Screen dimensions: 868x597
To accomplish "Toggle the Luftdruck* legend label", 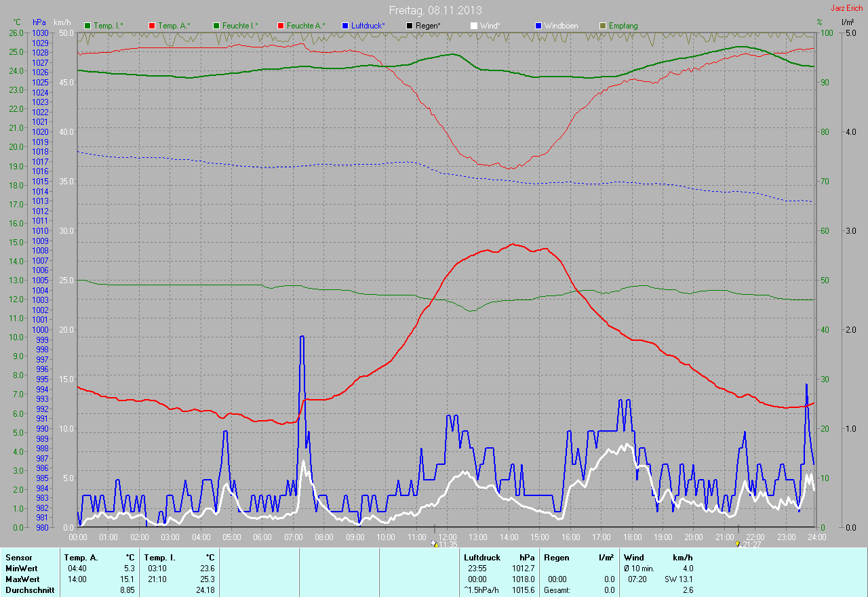I will point(368,26).
